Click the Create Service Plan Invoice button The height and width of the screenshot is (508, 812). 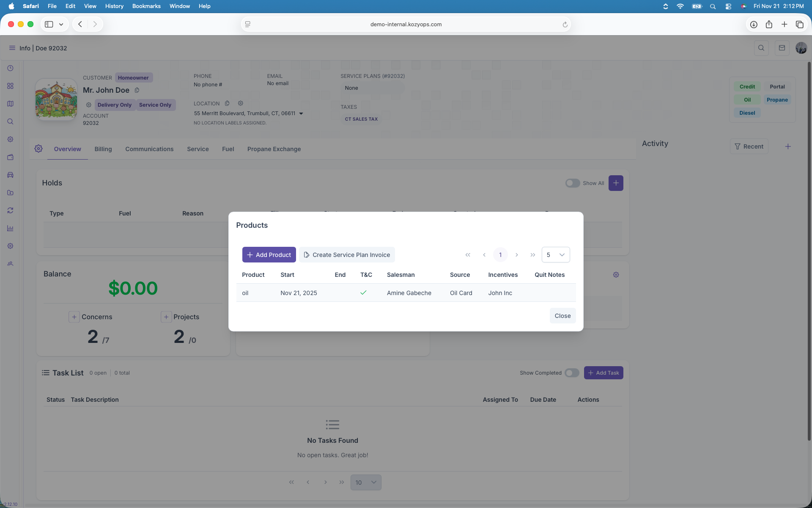tap(347, 255)
